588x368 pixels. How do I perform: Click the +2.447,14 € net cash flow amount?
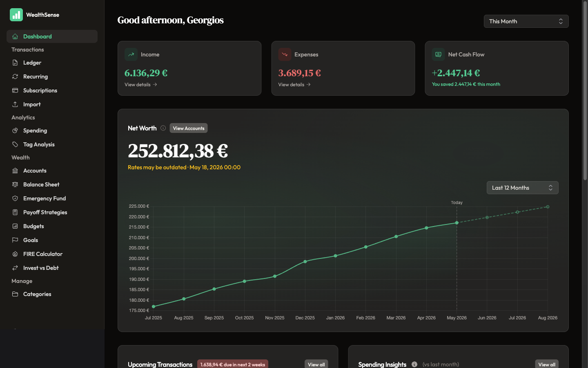[x=456, y=73]
